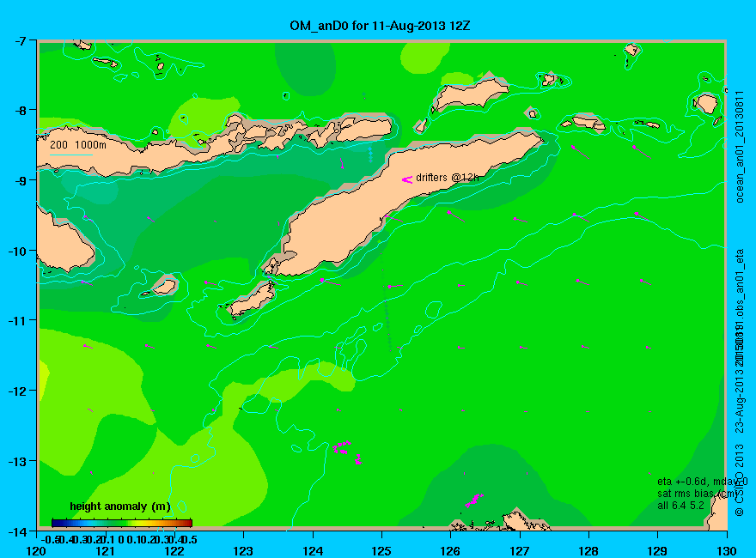Click the x-axis label '120'
756x558 pixels.
pos(37,551)
